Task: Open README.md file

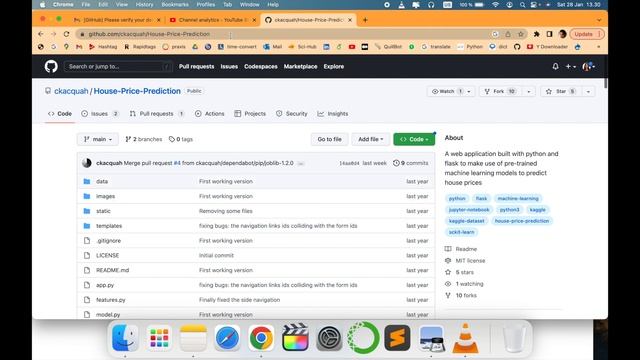Action: tap(112, 270)
